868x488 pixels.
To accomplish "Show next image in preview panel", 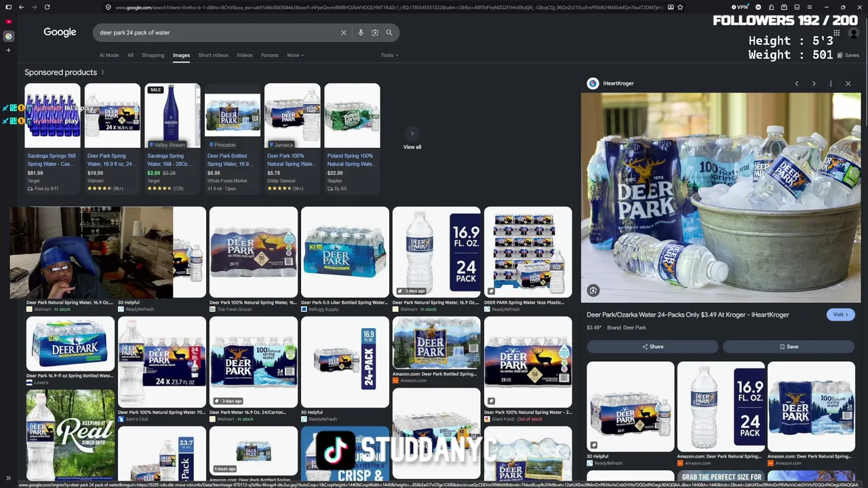I will [814, 83].
